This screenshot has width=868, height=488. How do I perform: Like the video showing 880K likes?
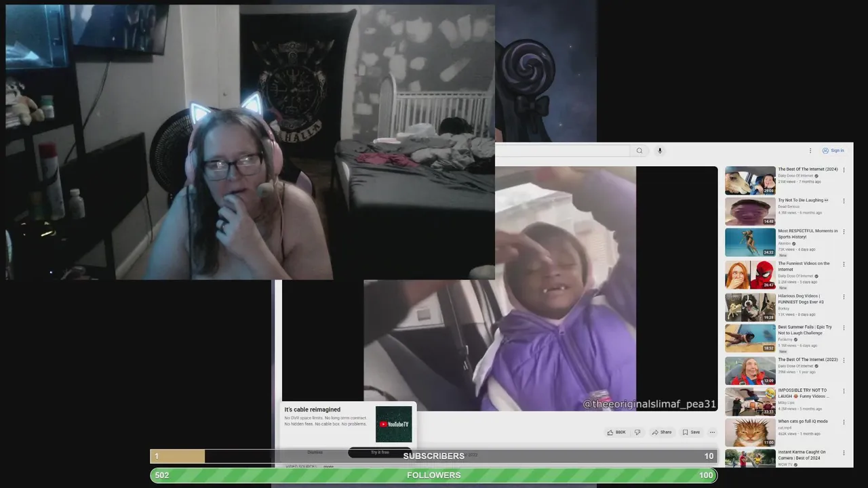(616, 432)
